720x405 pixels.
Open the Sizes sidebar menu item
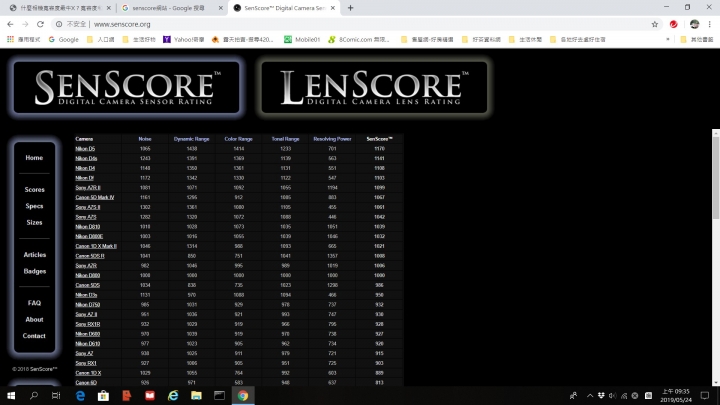pyautogui.click(x=34, y=222)
